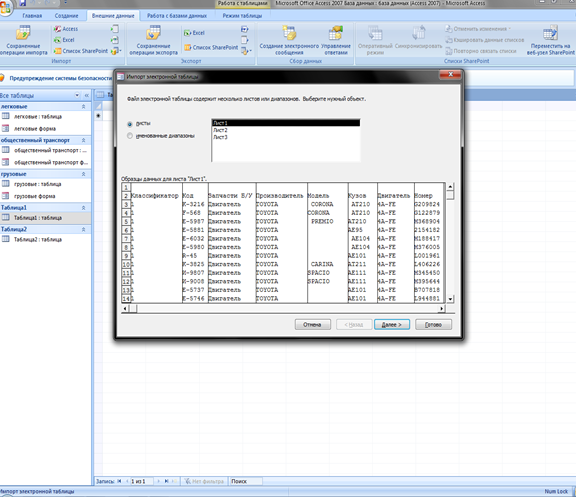Open Saved export operations icon

tap(153, 33)
